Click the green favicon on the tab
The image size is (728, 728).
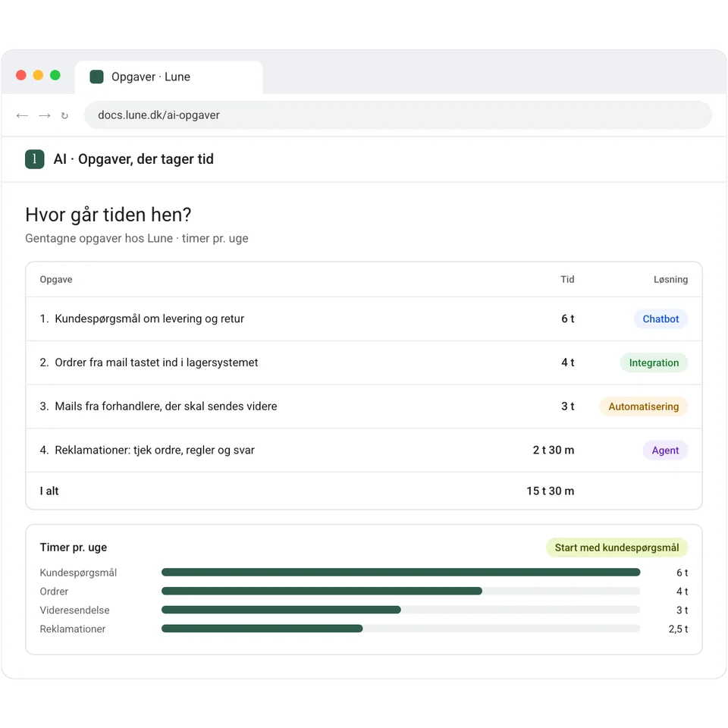tap(96, 77)
